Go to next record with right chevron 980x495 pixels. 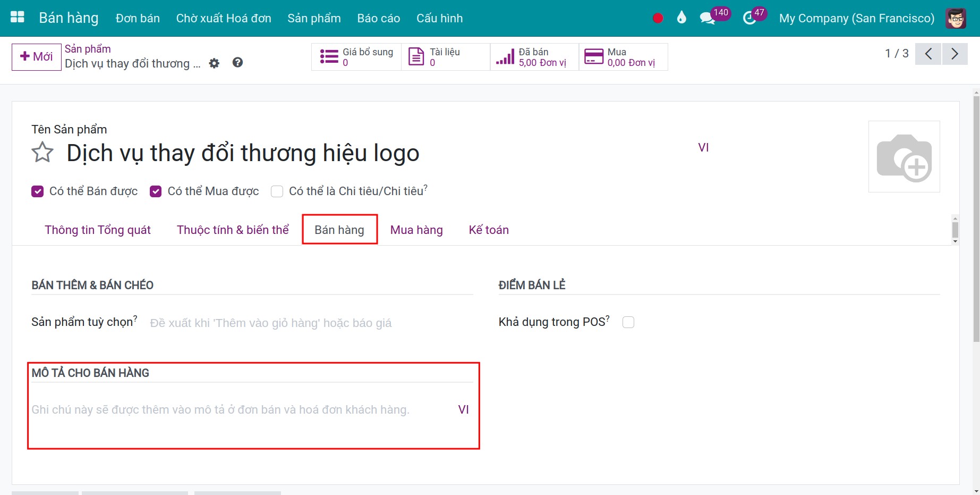pyautogui.click(x=955, y=54)
